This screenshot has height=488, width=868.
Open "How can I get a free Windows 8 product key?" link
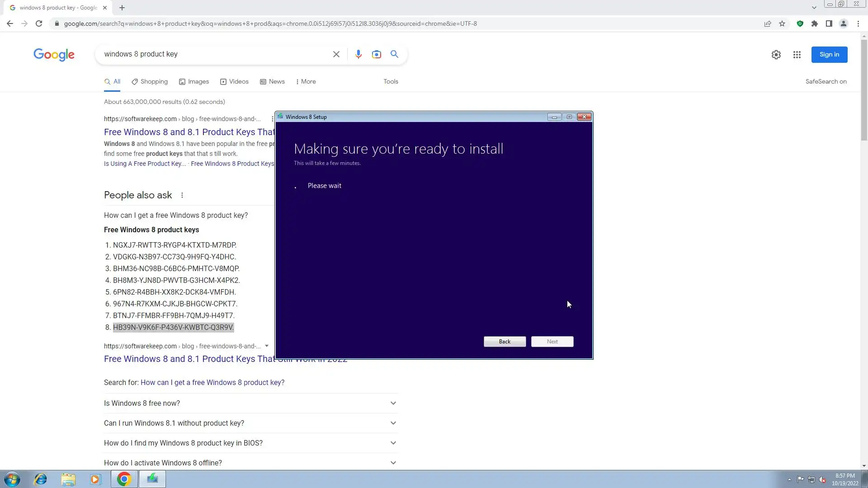pos(212,382)
